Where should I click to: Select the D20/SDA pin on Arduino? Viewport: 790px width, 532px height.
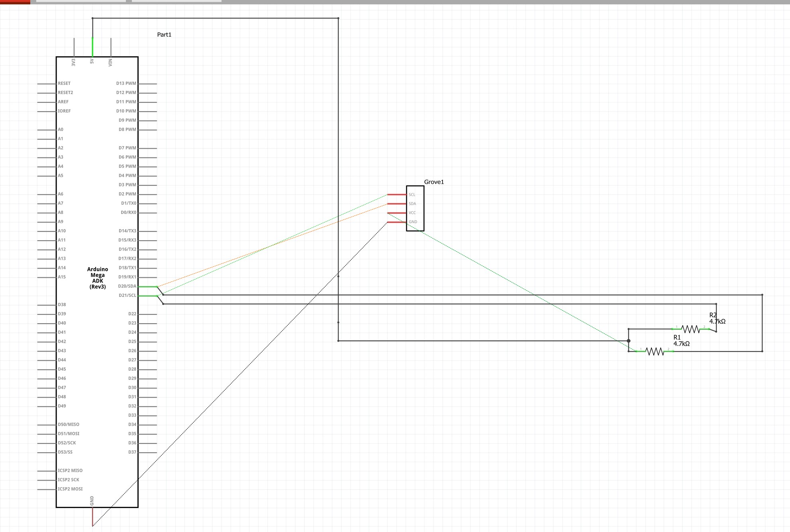point(147,287)
